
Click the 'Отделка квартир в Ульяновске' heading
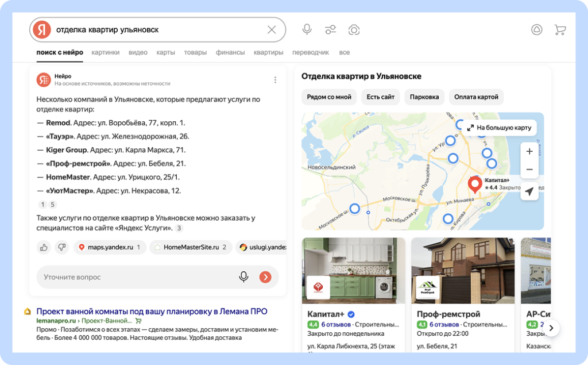[362, 76]
